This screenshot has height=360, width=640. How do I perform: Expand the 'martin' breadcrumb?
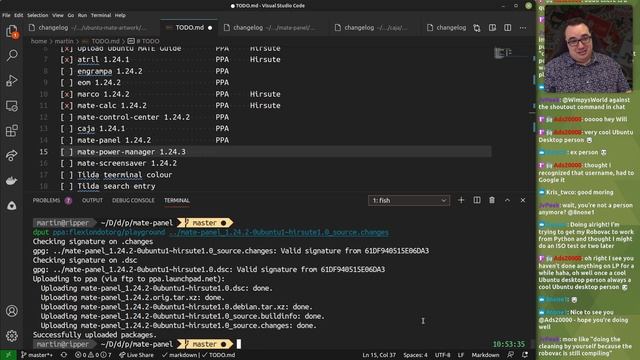(x=64, y=41)
